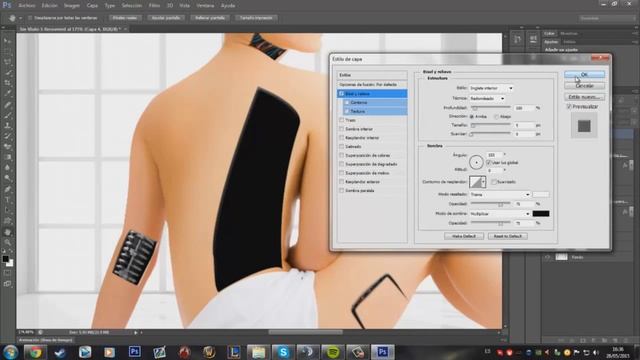This screenshot has height=360, width=640.
Task: Open the Windows Start menu
Action: click(10, 352)
